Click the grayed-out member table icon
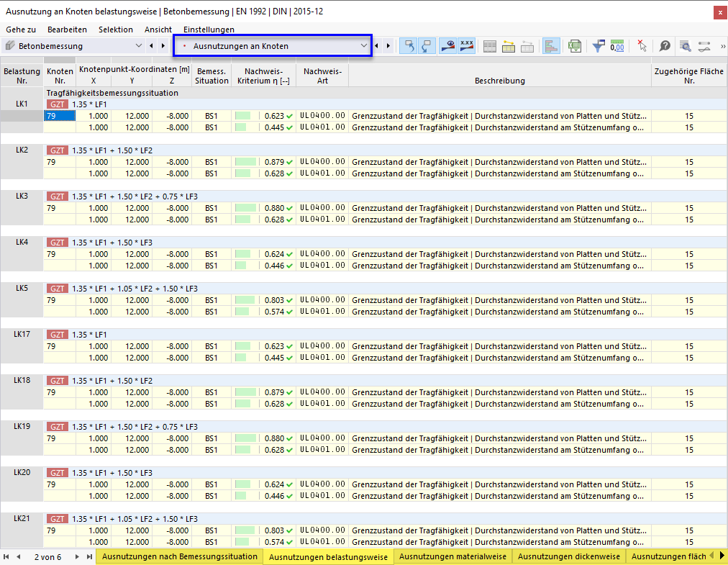Screen dimensions: 728x565 (527, 47)
